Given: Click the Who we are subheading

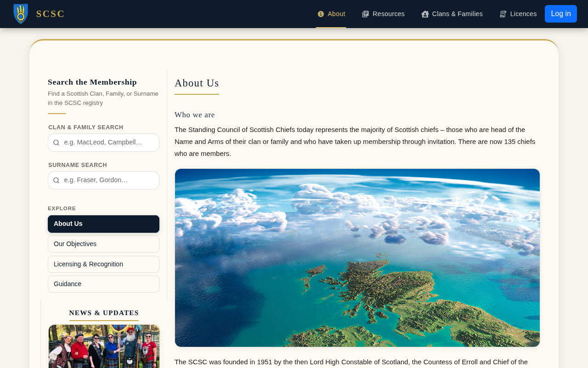Looking at the screenshot, I should (x=195, y=115).
